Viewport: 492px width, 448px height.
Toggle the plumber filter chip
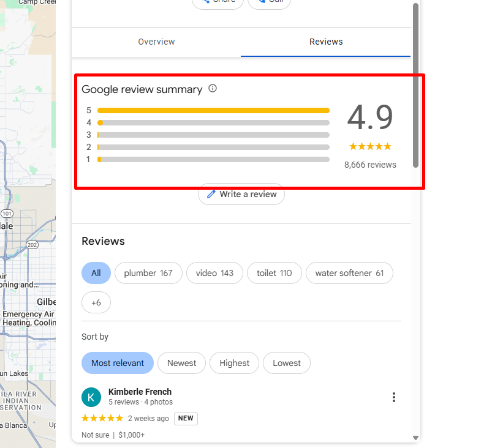(148, 273)
